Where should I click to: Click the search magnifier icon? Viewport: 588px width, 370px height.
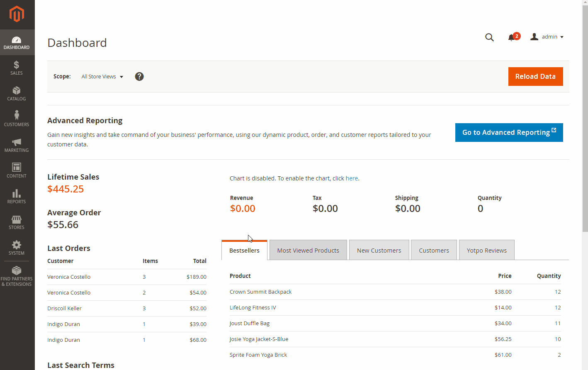(x=489, y=37)
